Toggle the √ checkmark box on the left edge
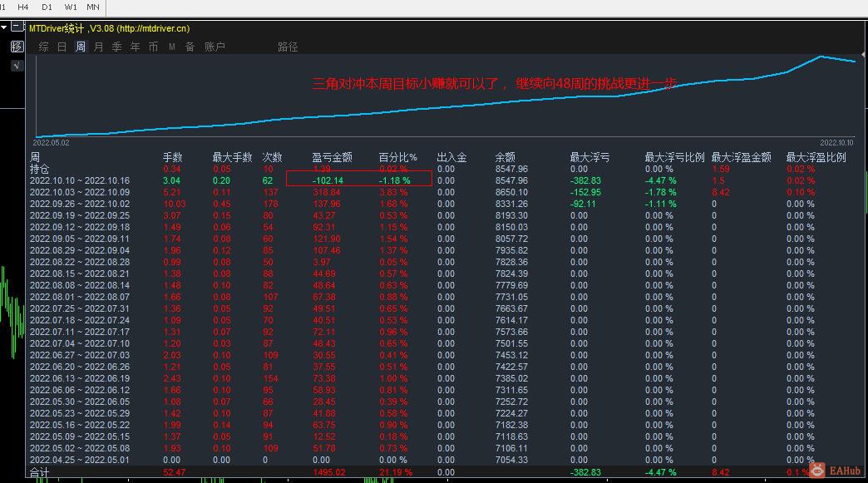This screenshot has width=868, height=483. click(x=17, y=66)
